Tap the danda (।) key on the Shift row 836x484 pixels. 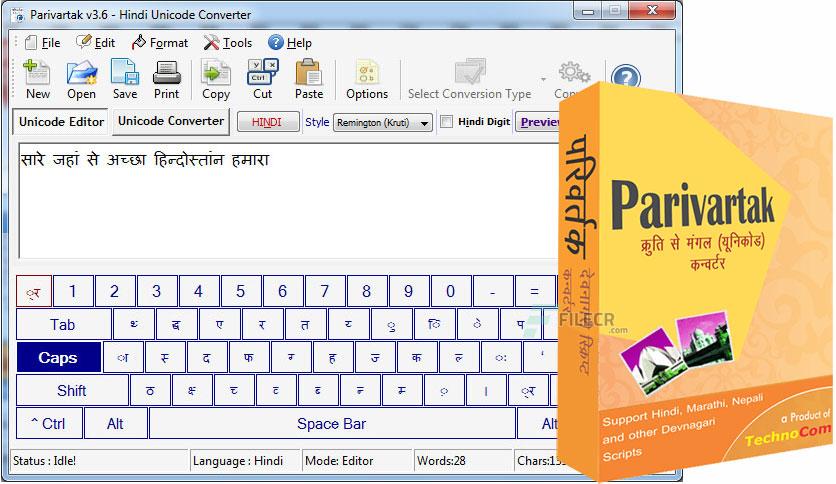pyautogui.click(x=486, y=391)
